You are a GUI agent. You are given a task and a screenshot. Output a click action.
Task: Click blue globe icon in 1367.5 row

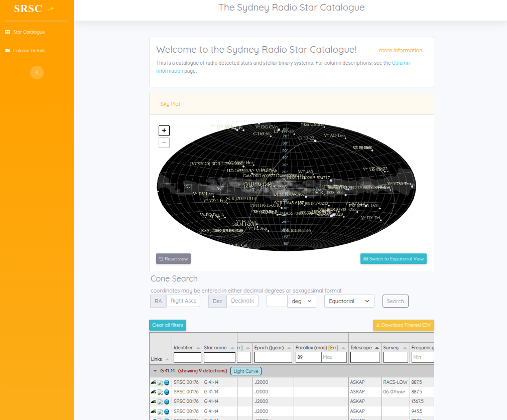[x=167, y=402]
